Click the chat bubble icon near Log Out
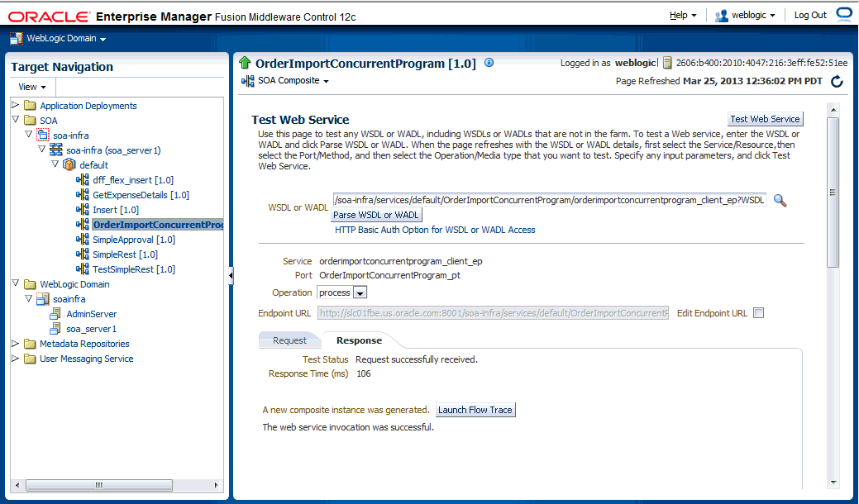The width and height of the screenshot is (859, 504). pos(844,14)
